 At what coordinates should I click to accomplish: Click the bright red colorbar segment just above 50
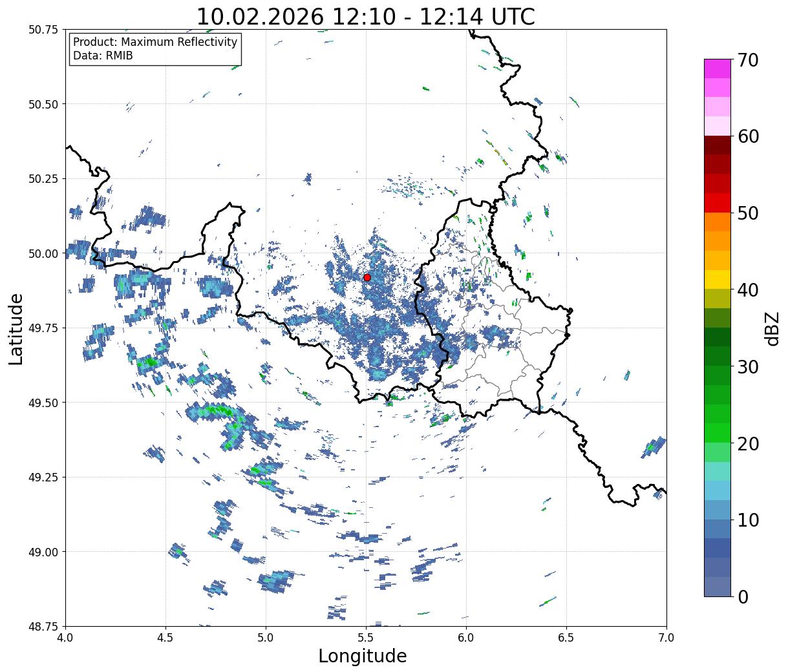click(x=717, y=203)
